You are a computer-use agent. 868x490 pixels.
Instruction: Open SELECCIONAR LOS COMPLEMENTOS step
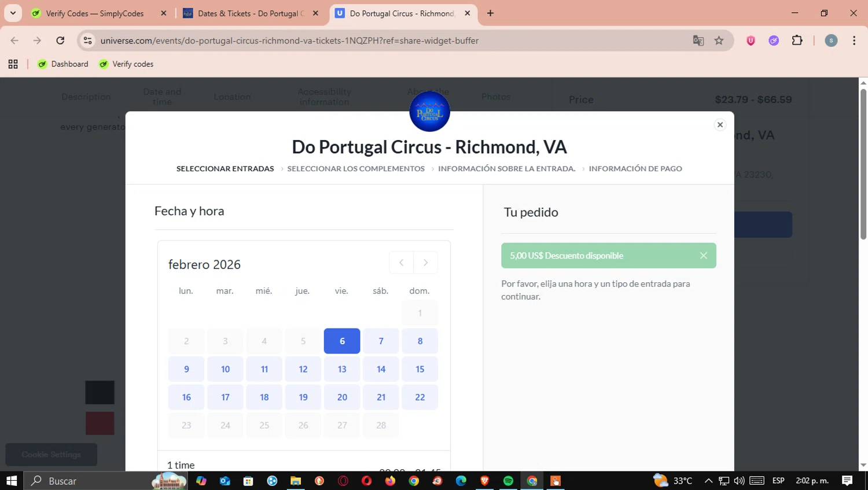(x=356, y=169)
